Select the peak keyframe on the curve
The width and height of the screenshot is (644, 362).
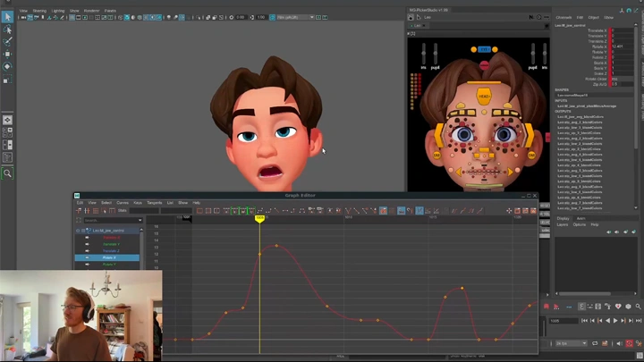coord(276,246)
